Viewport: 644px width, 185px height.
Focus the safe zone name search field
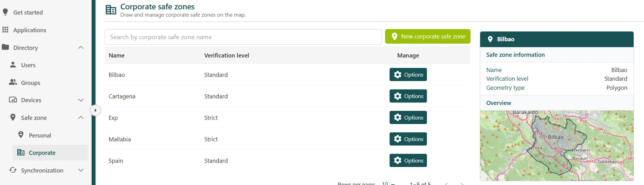coord(243,37)
